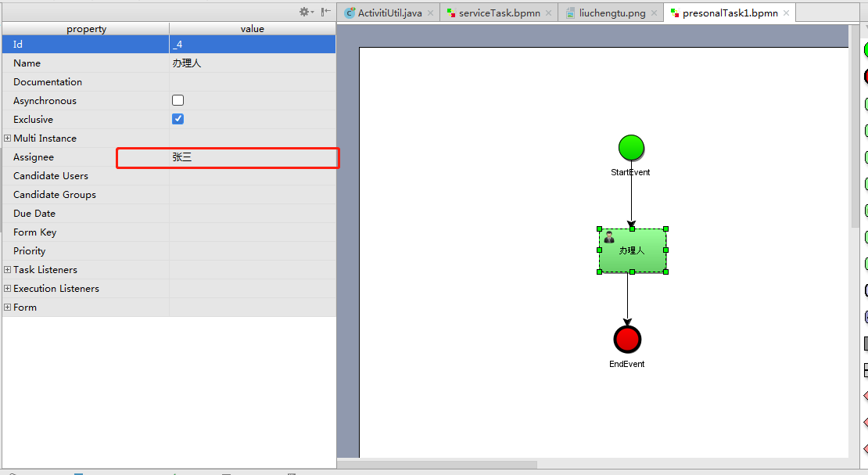Select the Name property label
Viewport: 868px width, 475px height.
(x=27, y=63)
